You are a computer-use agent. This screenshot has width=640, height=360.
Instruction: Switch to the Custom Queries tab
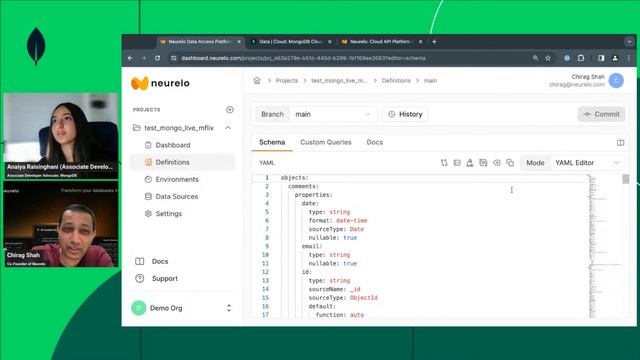(x=326, y=142)
